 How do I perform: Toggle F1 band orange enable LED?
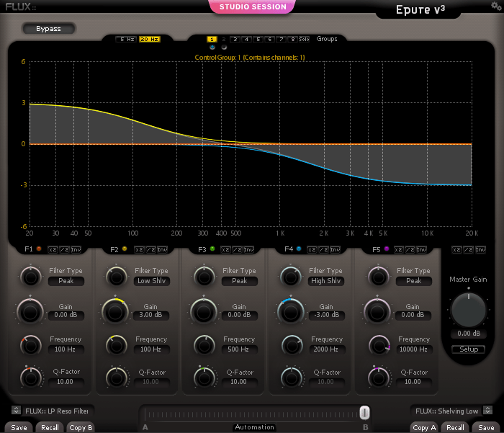39,249
